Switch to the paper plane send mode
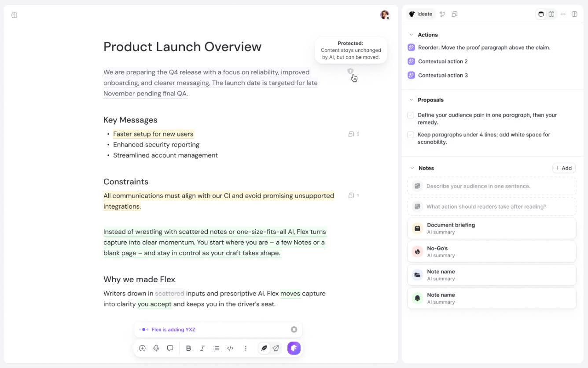588x368 pixels. click(276, 348)
